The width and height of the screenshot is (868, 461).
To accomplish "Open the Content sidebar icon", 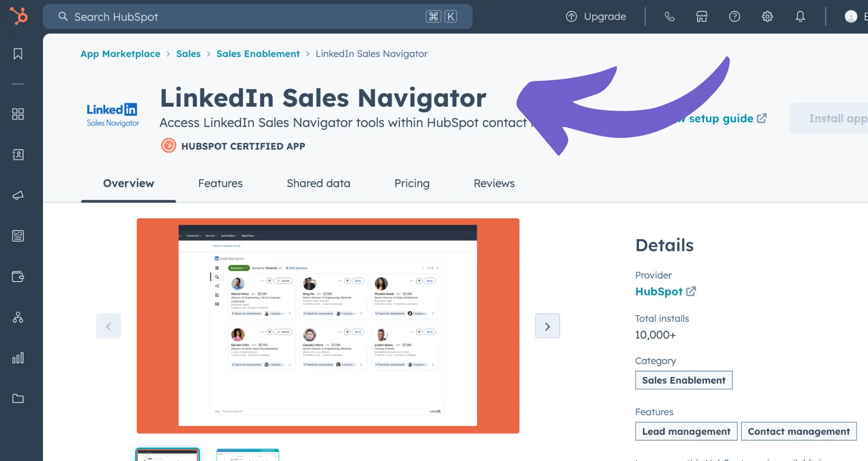I will click(x=18, y=236).
